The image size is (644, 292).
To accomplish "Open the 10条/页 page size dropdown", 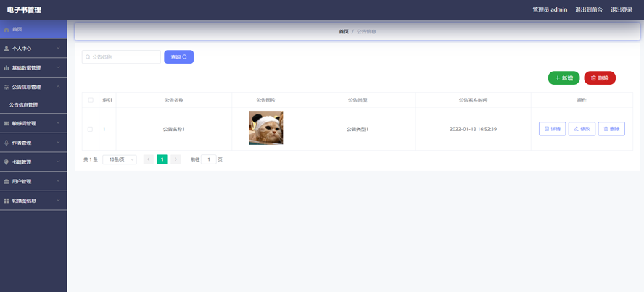I will point(120,159).
